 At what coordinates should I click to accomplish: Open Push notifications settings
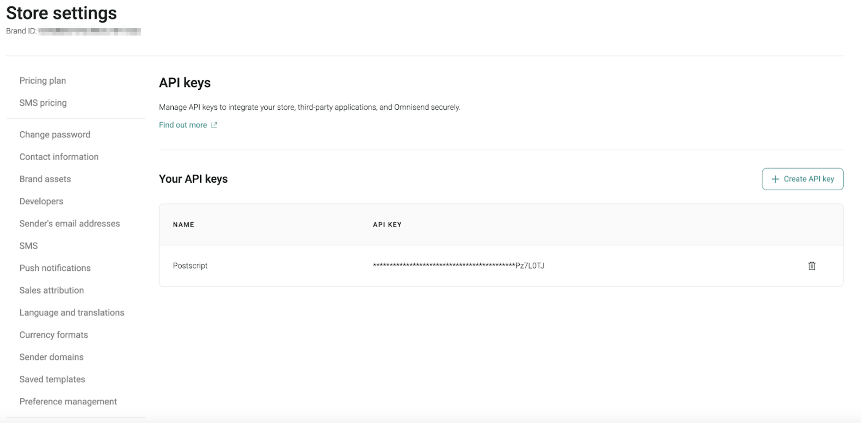click(x=55, y=268)
